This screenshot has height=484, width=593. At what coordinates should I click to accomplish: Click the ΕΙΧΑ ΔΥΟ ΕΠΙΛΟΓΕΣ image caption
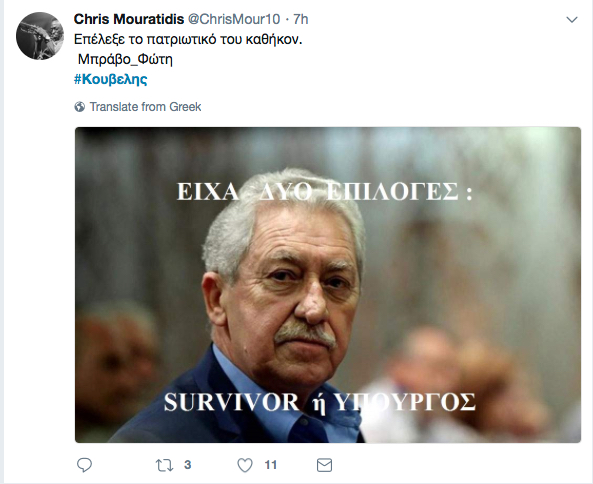(x=325, y=192)
